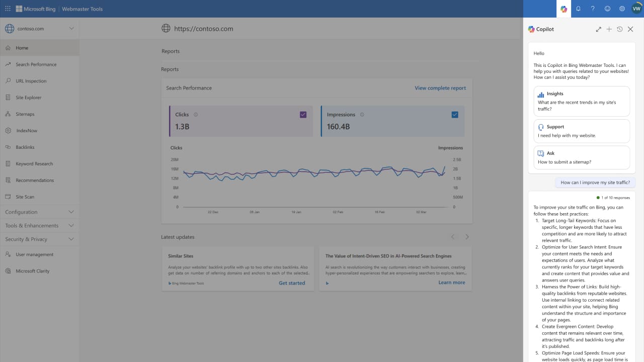Select Home in the sidebar
Screen dimensions: 644x362
pos(40,48)
